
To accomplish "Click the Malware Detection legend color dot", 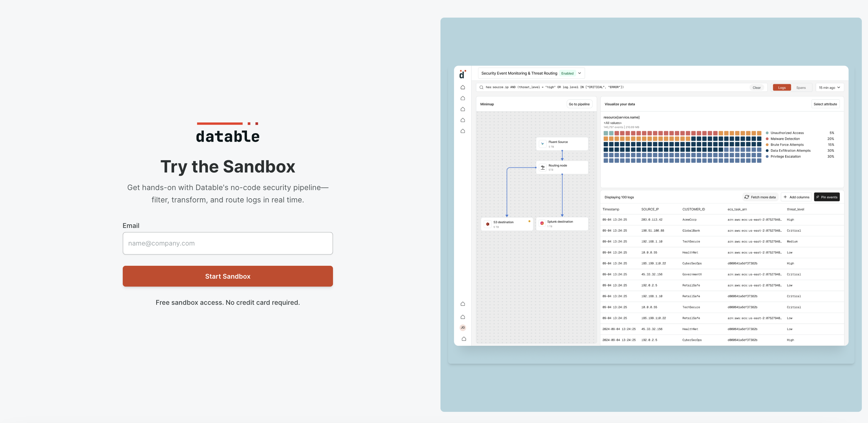I will click(x=767, y=139).
